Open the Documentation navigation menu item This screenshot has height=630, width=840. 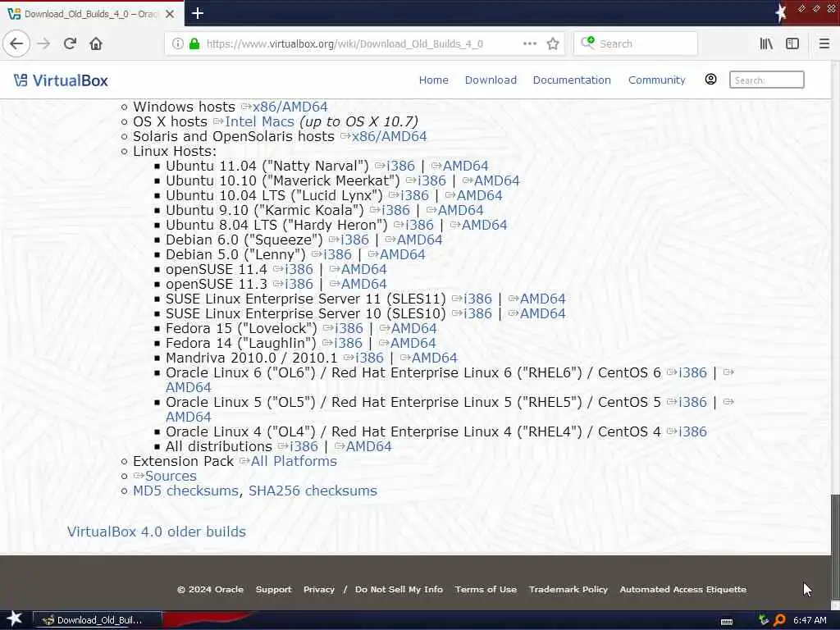tap(572, 80)
